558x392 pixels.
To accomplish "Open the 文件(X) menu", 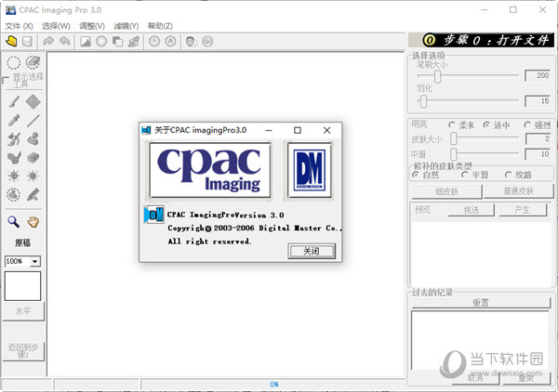I will click(19, 26).
